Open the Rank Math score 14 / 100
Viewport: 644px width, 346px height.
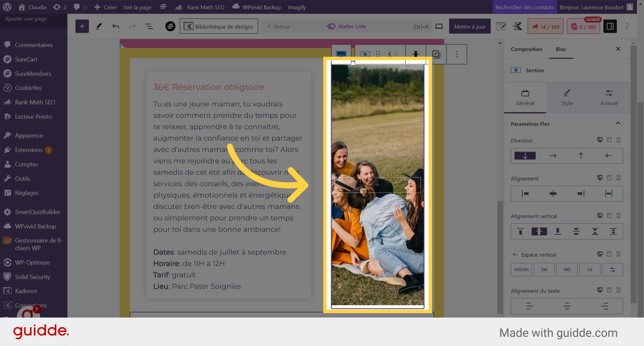tap(545, 26)
